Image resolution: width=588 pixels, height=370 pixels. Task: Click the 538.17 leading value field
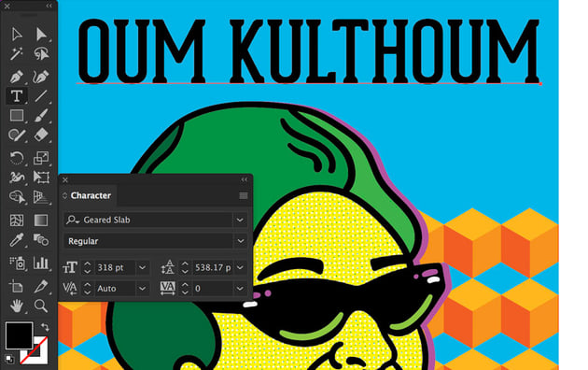(x=213, y=267)
